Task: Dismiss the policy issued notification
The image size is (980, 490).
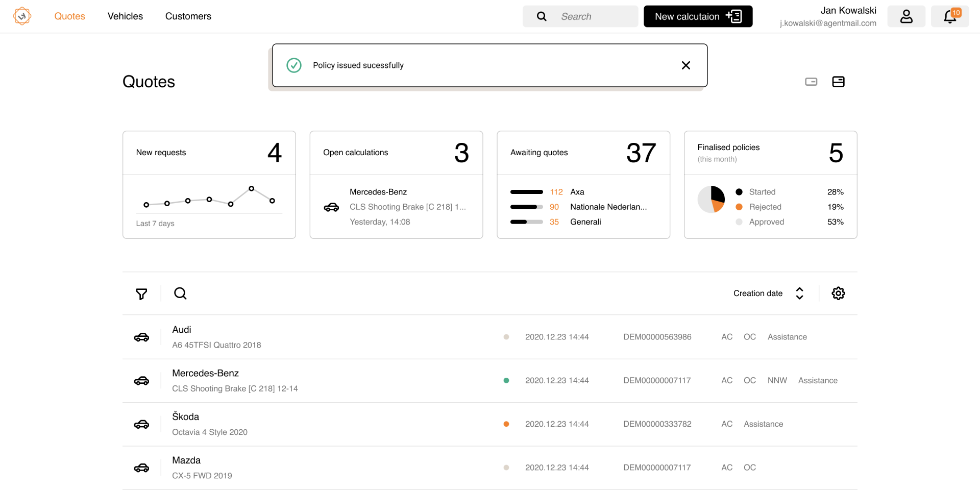Action: tap(686, 65)
